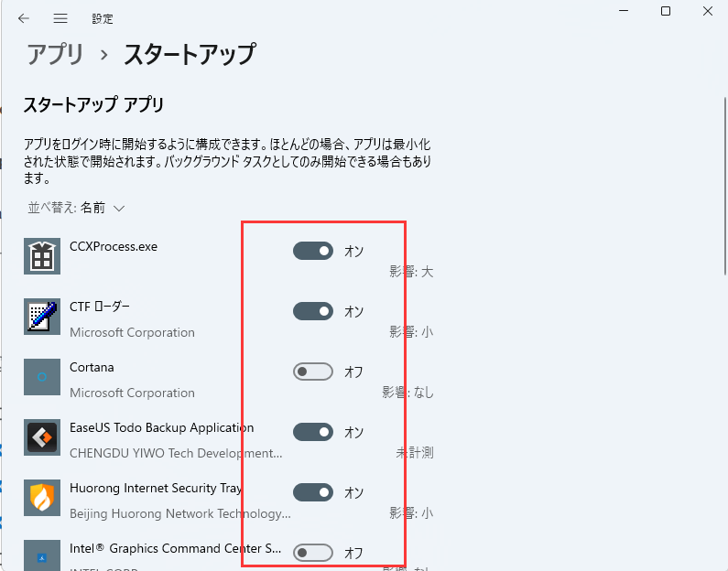Click CHENGDU YIWO Tech Development publisher text

pyautogui.click(x=176, y=453)
